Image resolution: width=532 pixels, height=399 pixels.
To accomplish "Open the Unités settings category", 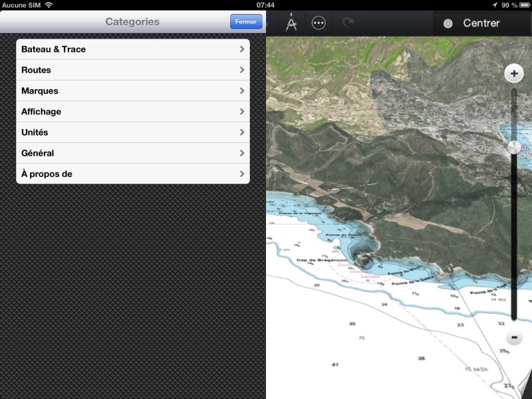I will pyautogui.click(x=133, y=132).
